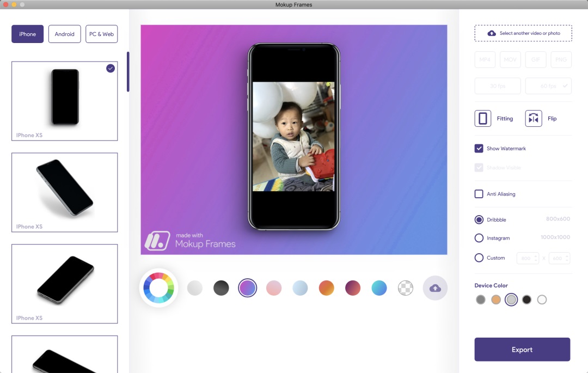Click the Flip mirror icon
588x373 pixels.
534,118
